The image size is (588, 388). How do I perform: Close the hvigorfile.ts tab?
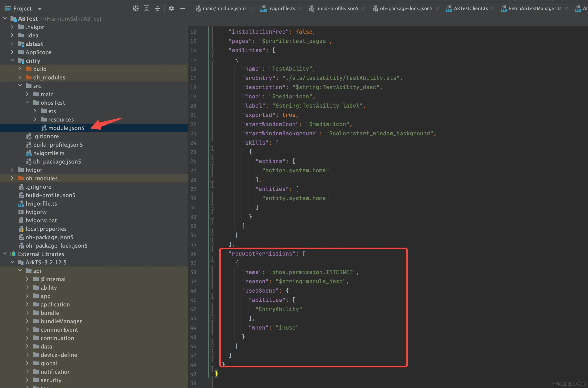click(x=300, y=8)
